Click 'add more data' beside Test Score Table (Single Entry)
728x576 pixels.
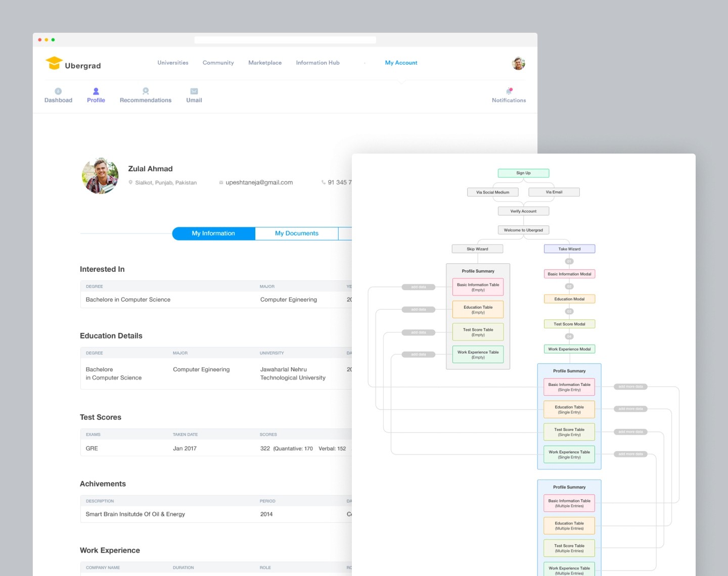point(631,432)
